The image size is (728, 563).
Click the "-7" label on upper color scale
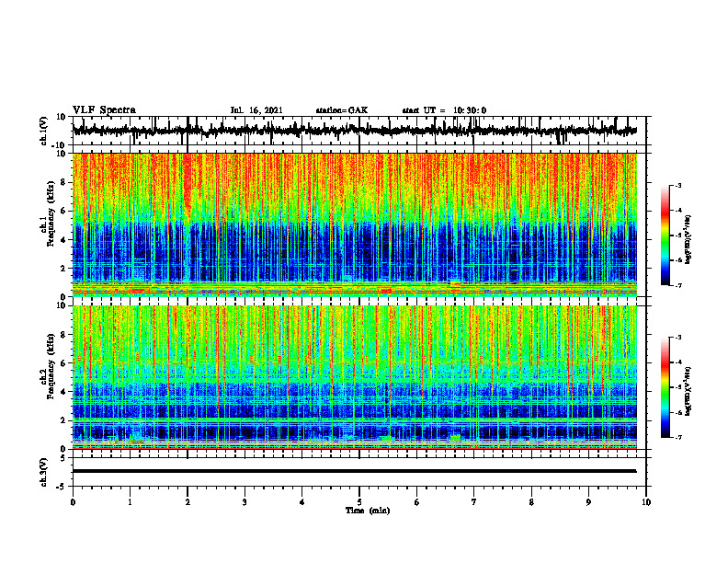click(x=678, y=285)
